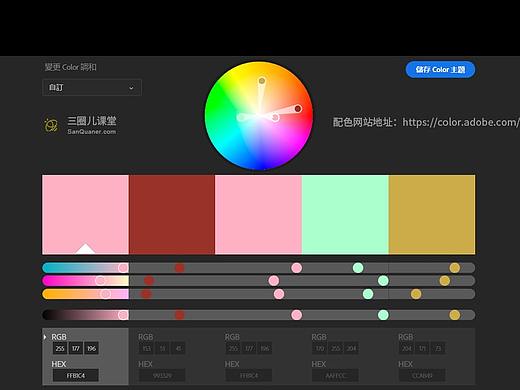Click the dark red knob on the third slider row

click(x=146, y=294)
